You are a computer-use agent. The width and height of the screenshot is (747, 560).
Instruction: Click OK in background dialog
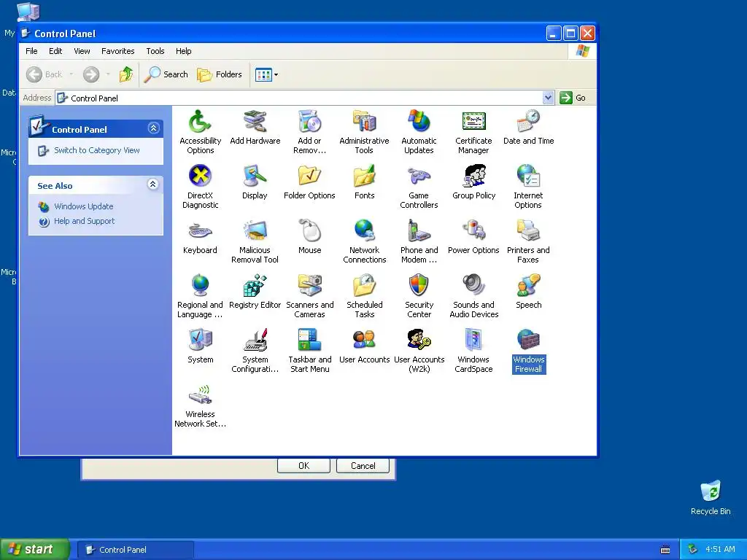coord(303,465)
